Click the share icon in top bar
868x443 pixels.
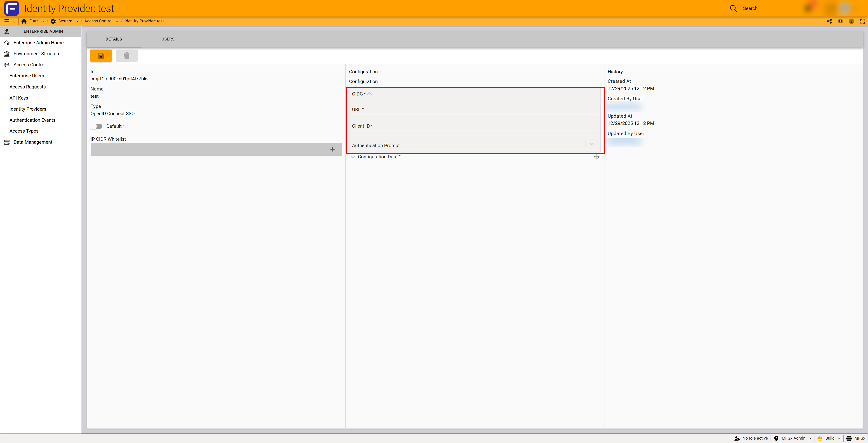829,21
